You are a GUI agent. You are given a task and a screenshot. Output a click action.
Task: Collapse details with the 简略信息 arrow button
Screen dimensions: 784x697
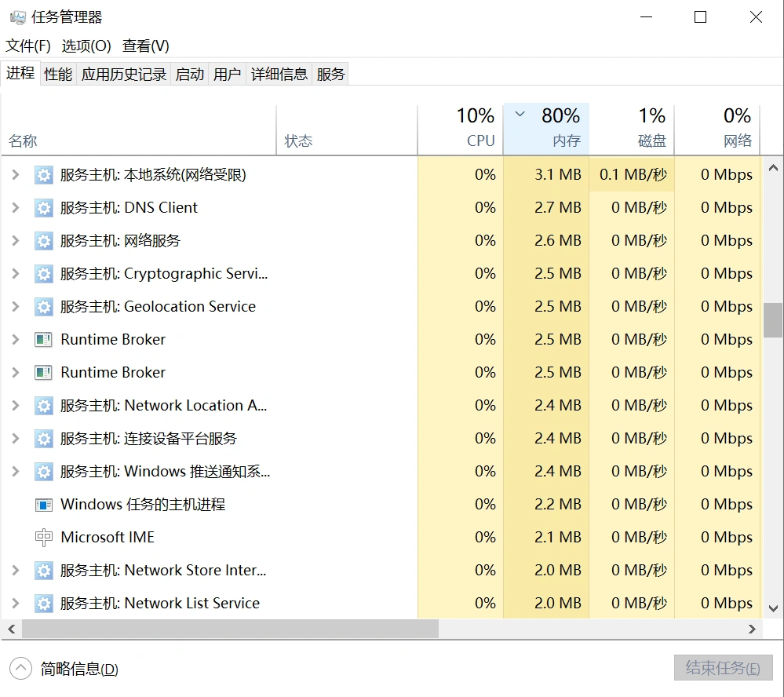tap(20, 669)
